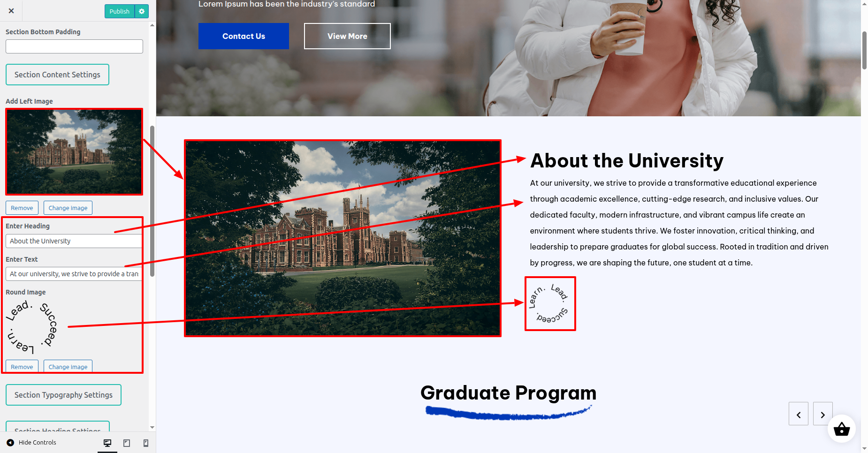Change the round image
The image size is (868, 453).
pos(68,366)
